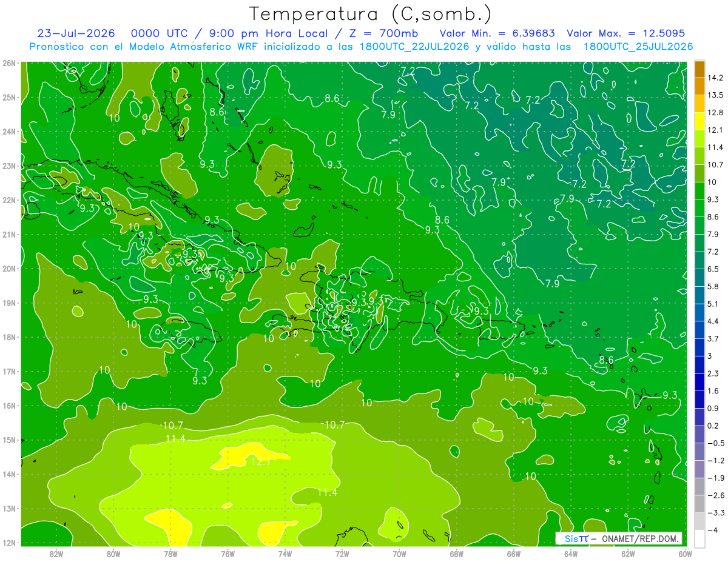Viewport: 728px width, 562px height.
Task: Click the '23N' latitude label
Action: click(x=8, y=166)
